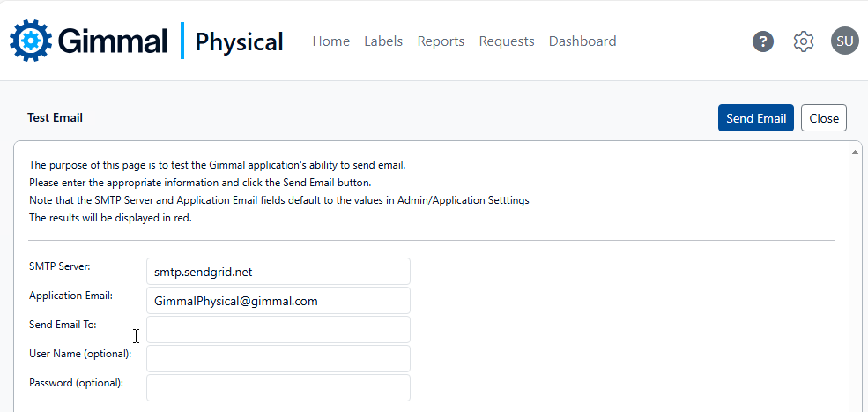The width and height of the screenshot is (868, 412).
Task: Click the User Name (optional): label
Action: pos(80,354)
